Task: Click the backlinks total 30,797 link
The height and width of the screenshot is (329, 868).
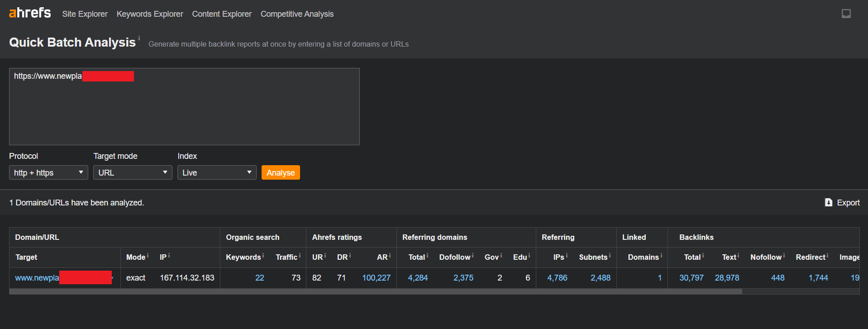Action: (691, 278)
